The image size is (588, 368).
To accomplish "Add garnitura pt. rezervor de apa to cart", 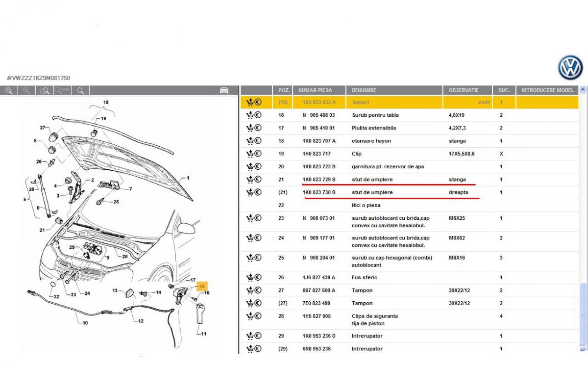I will [x=249, y=166].
